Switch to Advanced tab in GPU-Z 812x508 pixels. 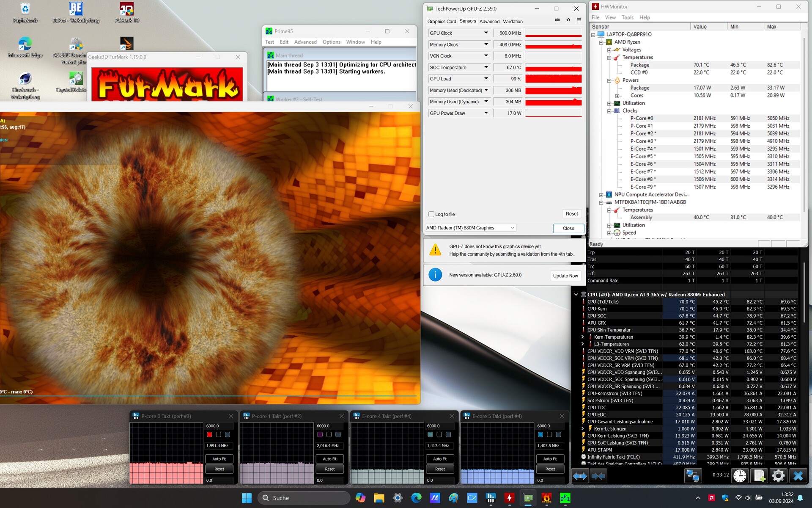489,22
